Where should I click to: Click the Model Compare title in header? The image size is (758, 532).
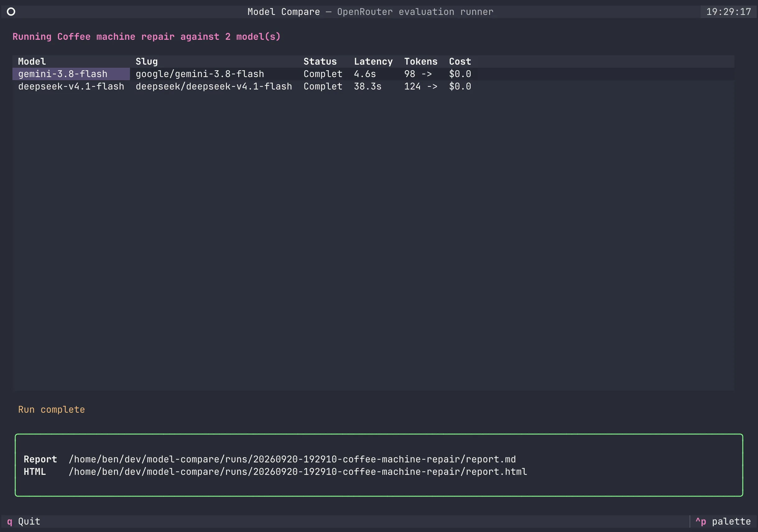click(x=284, y=12)
